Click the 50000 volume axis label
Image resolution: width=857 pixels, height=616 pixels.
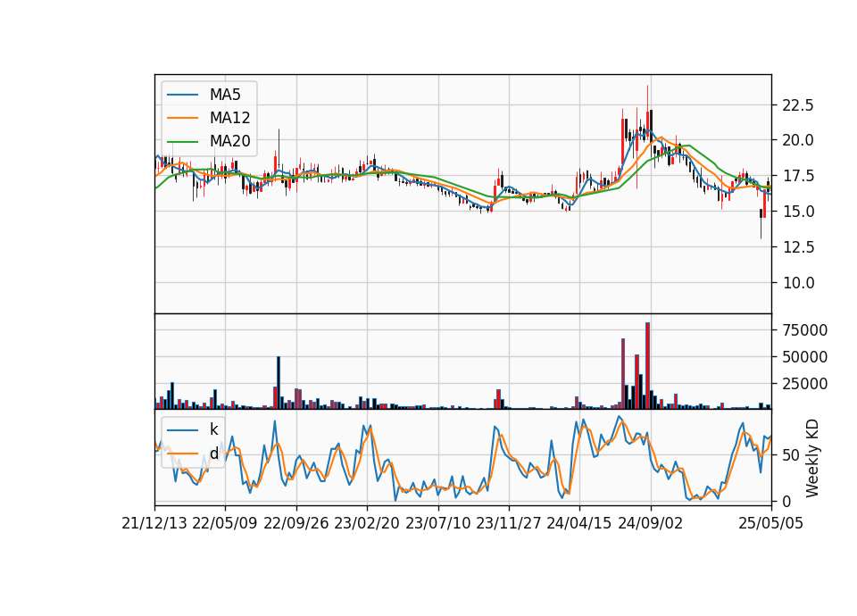pyautogui.click(x=804, y=357)
